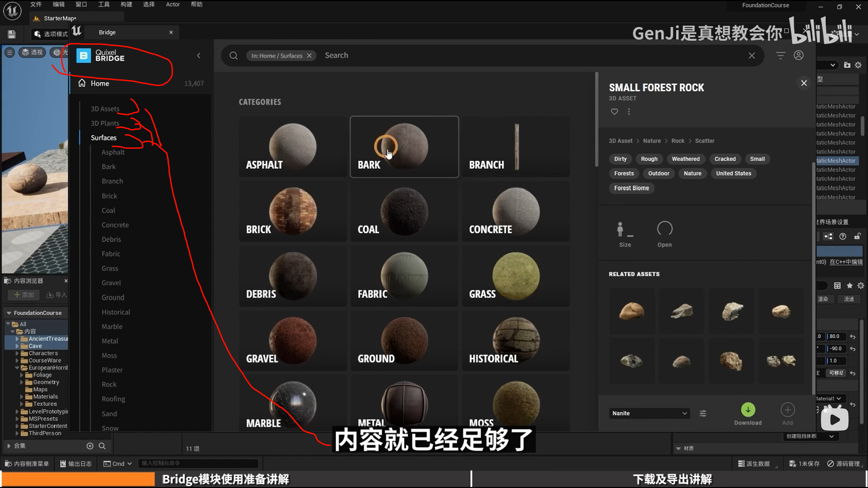This screenshot has height=488, width=868.
Task: Toggle the Dirty tag chip
Action: point(620,159)
